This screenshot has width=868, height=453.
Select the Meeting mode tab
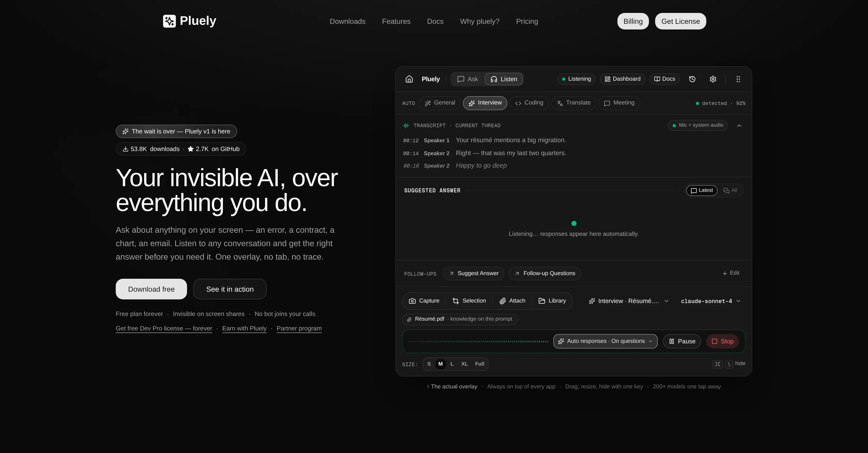point(619,103)
